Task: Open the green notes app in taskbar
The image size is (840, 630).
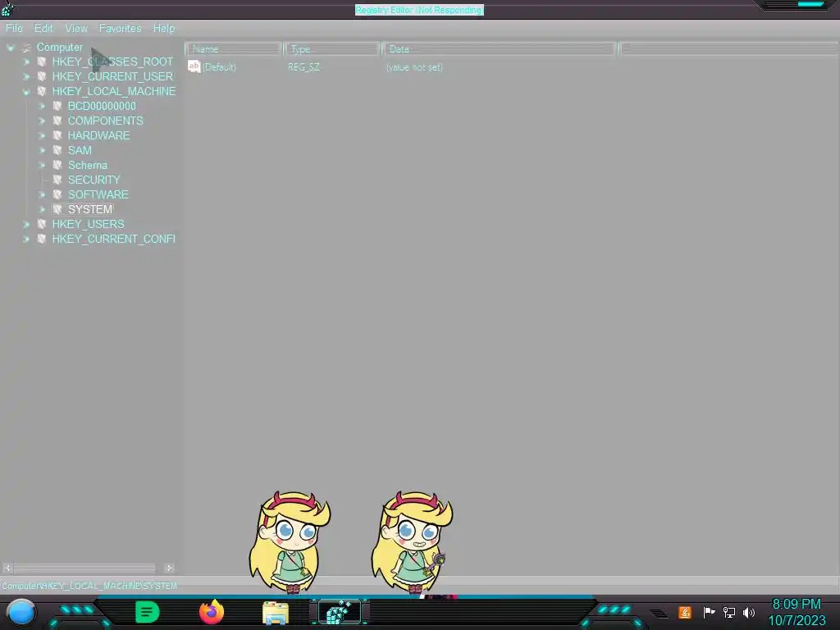Action: pyautogui.click(x=148, y=612)
